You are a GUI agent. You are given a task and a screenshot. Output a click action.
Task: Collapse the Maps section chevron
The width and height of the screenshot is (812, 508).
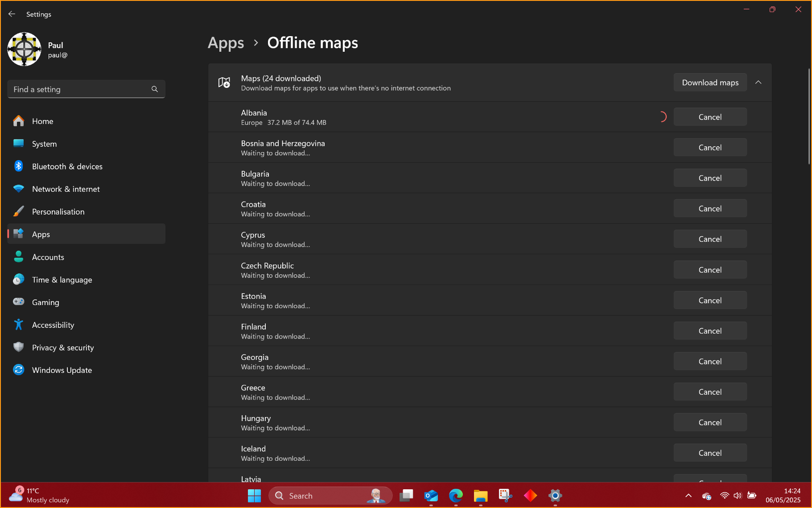click(x=758, y=83)
